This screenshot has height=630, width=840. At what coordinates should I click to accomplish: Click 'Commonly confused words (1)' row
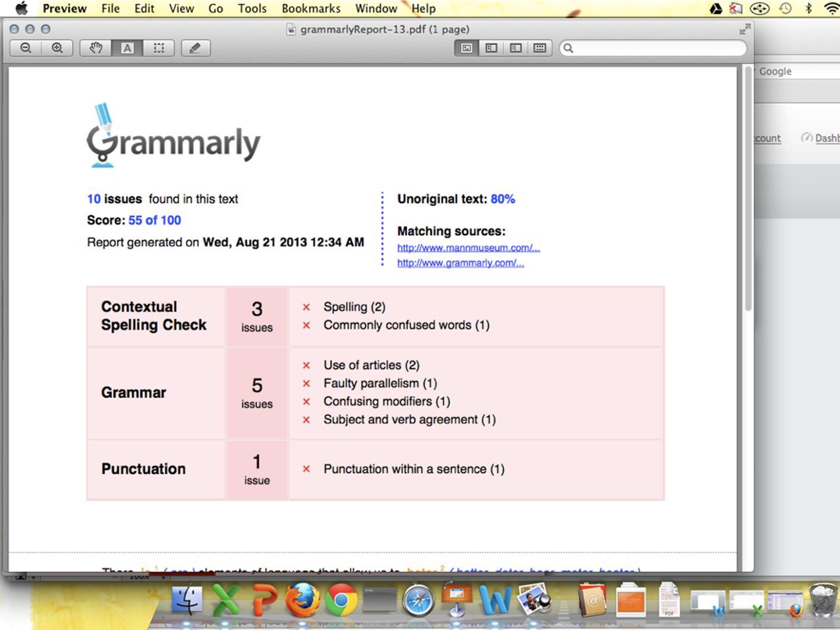coord(406,325)
